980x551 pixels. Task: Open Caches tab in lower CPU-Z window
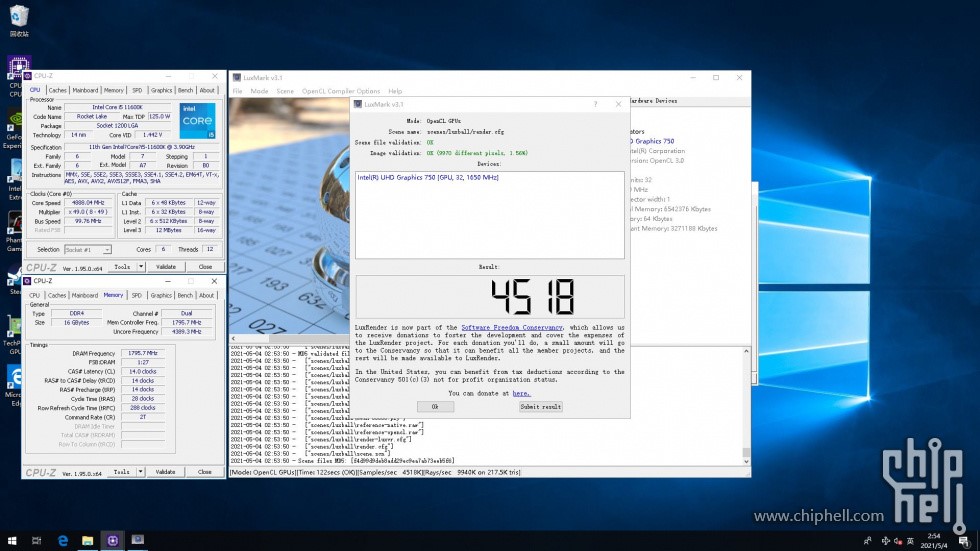click(57, 295)
